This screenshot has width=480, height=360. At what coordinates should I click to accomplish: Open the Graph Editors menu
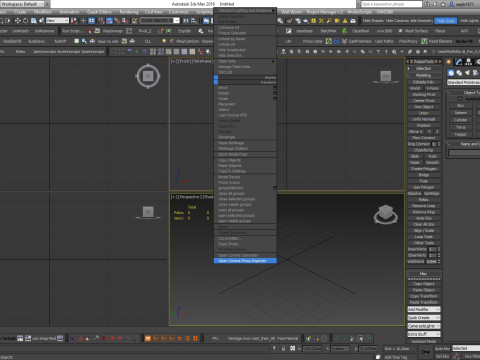coord(99,12)
